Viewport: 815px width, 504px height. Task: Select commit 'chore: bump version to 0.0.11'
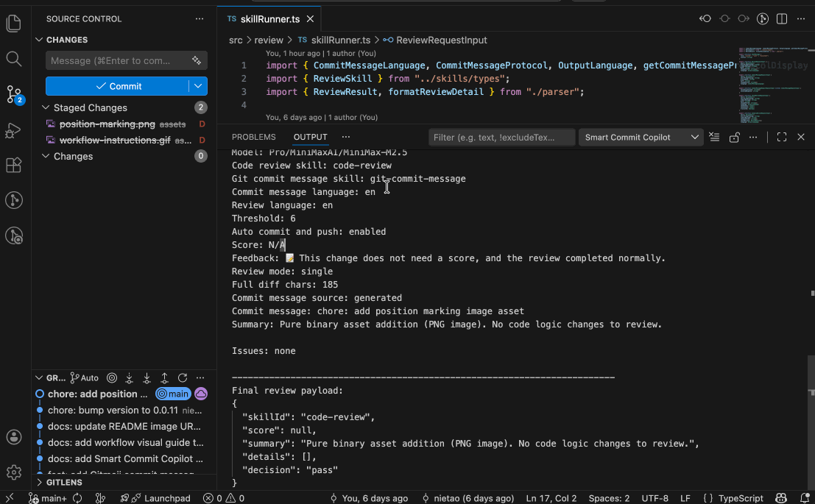point(125,410)
